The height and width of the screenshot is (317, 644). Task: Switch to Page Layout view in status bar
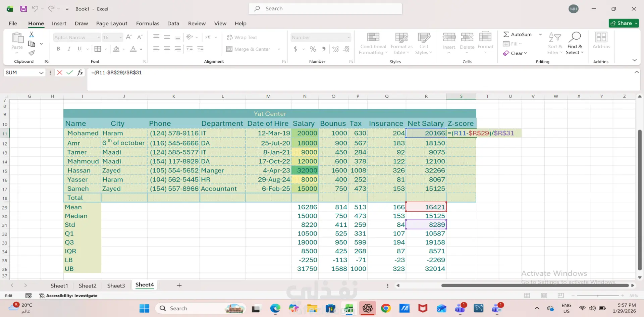[544, 296]
